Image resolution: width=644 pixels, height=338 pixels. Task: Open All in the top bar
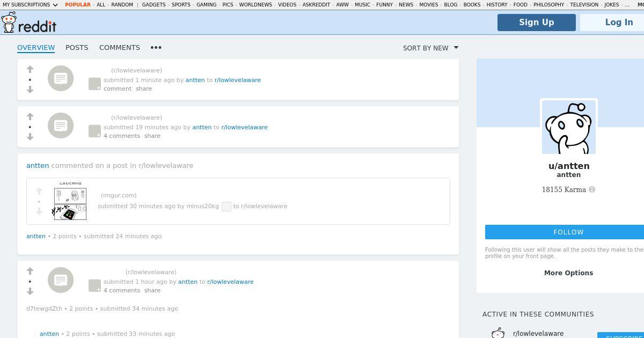click(x=101, y=5)
